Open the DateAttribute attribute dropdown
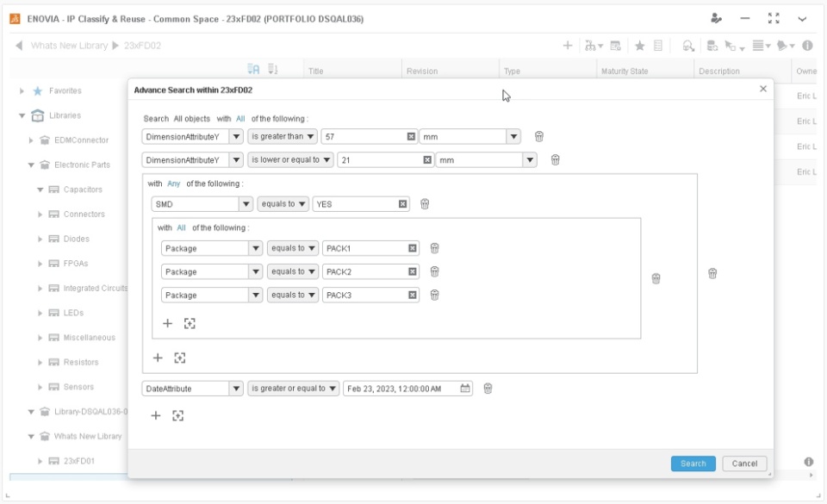This screenshot has width=827, height=504. (236, 389)
